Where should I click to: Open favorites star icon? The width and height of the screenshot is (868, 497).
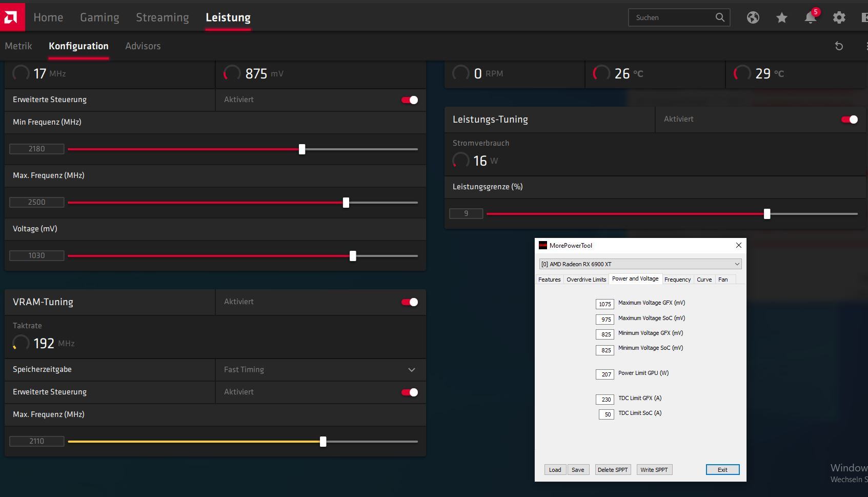tap(781, 18)
